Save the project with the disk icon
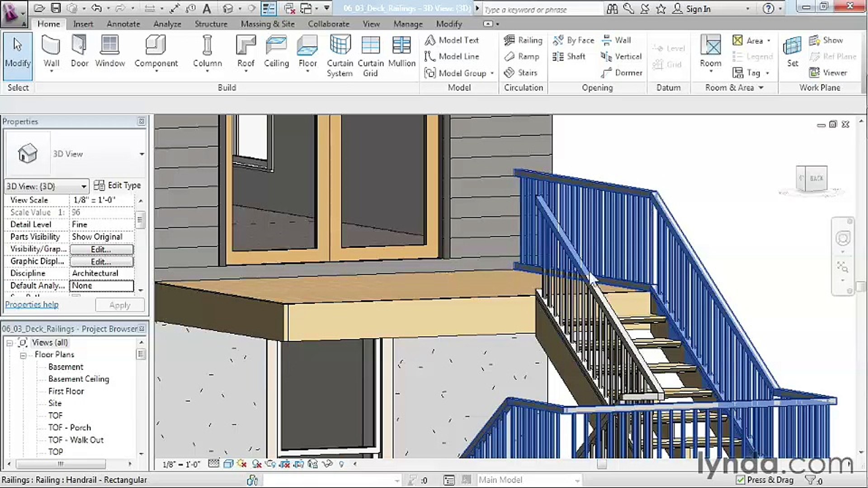Screen dimensions: 868x488 55,8
